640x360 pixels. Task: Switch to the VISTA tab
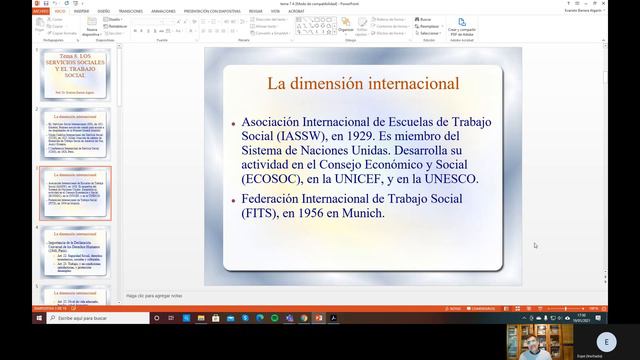(276, 11)
